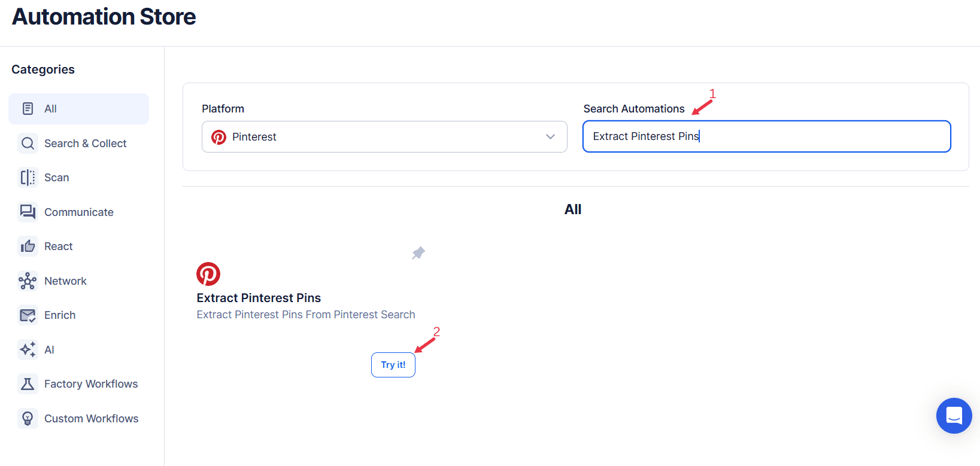This screenshot has height=466, width=980.
Task: Toggle the pin marker on the automation card
Action: pos(418,253)
